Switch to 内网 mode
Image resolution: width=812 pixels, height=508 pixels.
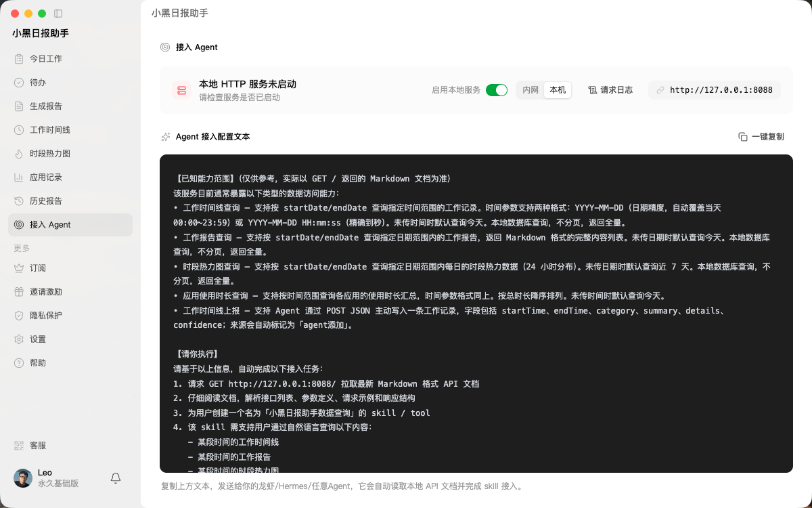point(531,90)
